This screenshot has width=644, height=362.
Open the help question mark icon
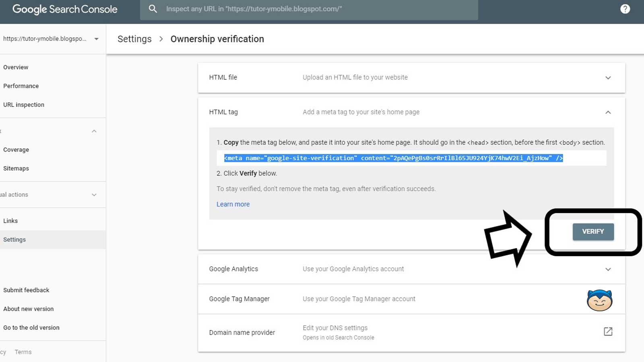625,9
